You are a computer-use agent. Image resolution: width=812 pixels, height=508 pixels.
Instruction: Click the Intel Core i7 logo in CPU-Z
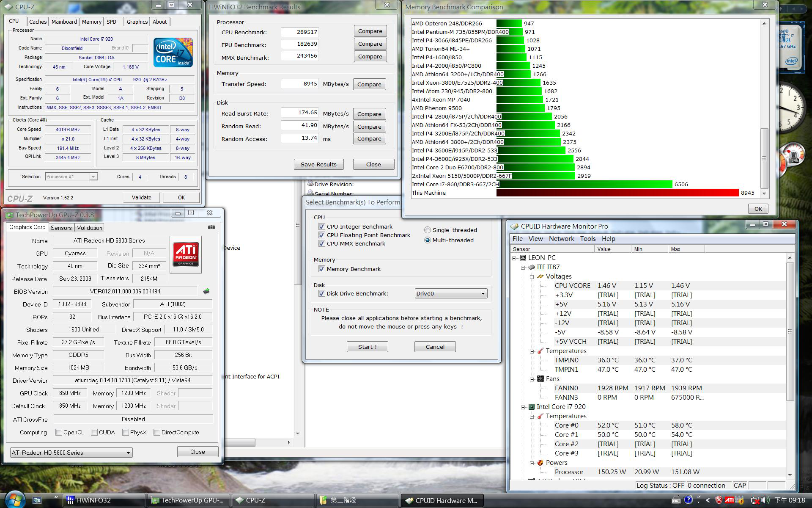click(x=173, y=52)
